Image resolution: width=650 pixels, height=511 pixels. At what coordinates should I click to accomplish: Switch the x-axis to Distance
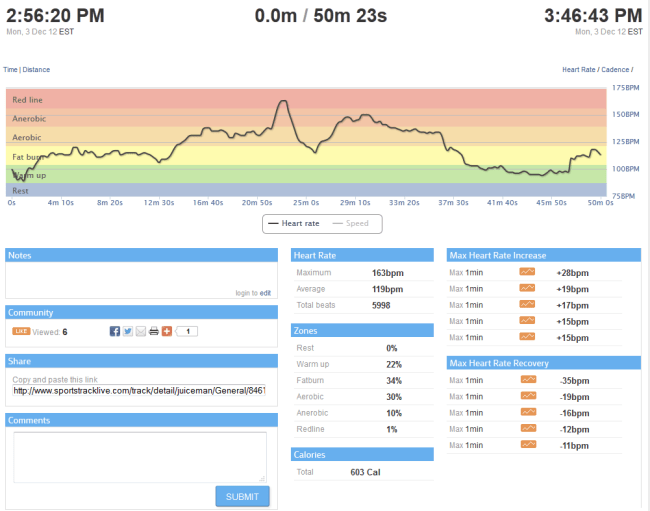(36, 70)
